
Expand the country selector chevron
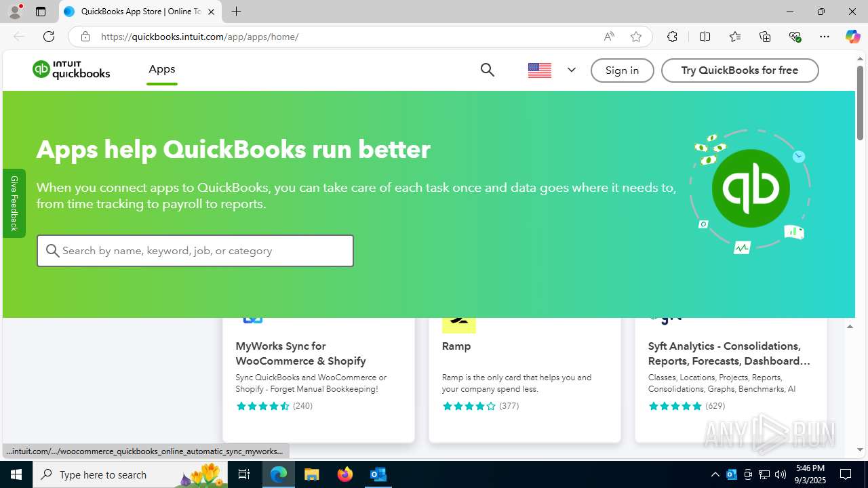572,70
